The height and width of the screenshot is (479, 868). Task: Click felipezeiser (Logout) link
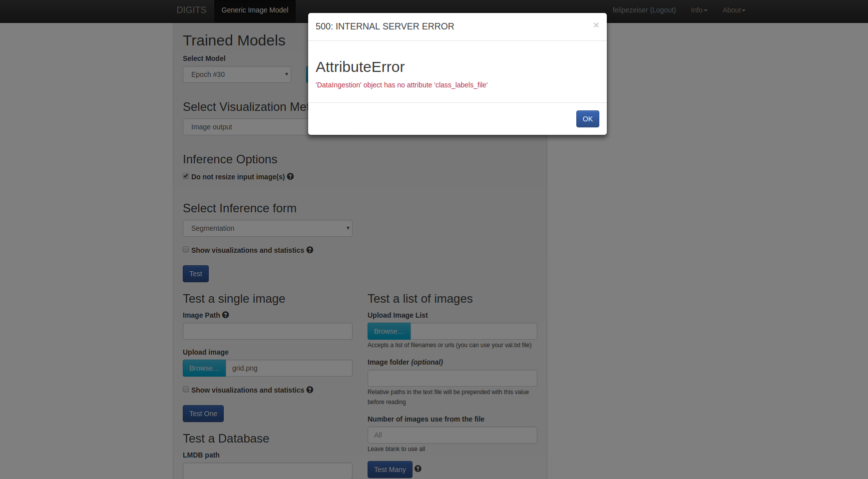click(644, 10)
